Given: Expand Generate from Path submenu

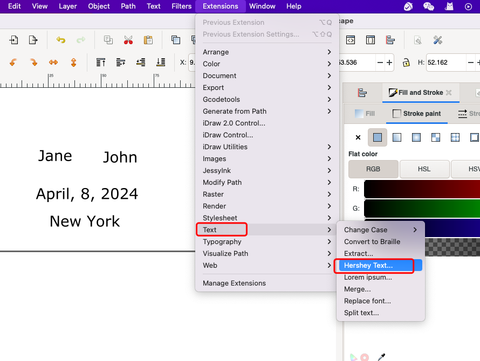Looking at the screenshot, I should (x=267, y=111).
